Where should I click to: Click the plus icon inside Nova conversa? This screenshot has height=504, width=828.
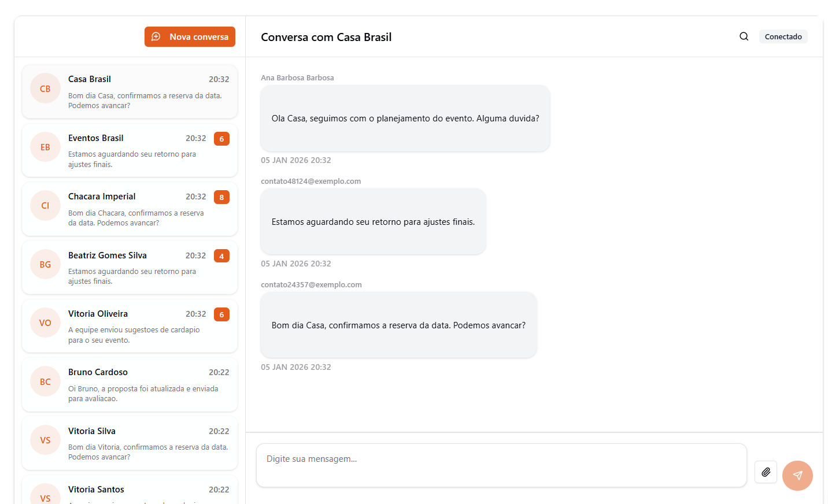coord(156,36)
